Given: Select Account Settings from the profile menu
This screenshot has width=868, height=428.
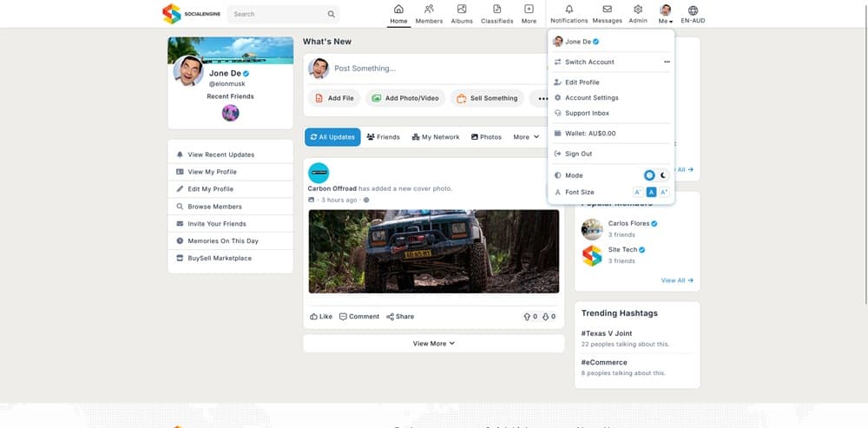Looking at the screenshot, I should (591, 98).
